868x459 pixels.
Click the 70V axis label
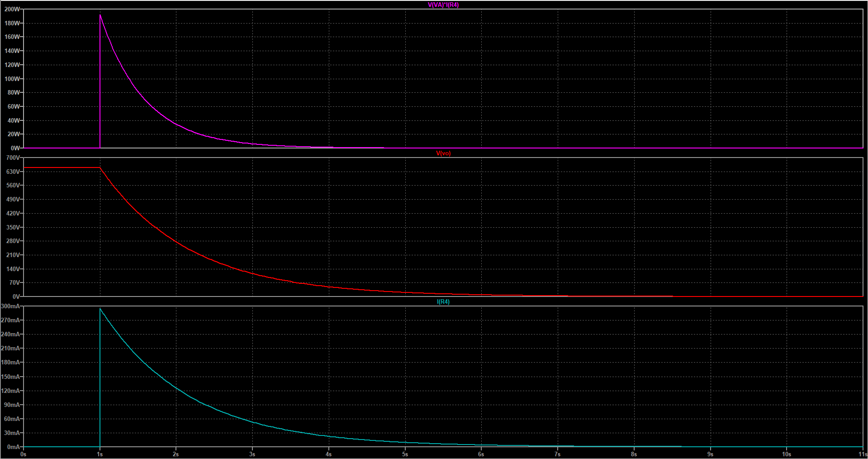point(14,282)
